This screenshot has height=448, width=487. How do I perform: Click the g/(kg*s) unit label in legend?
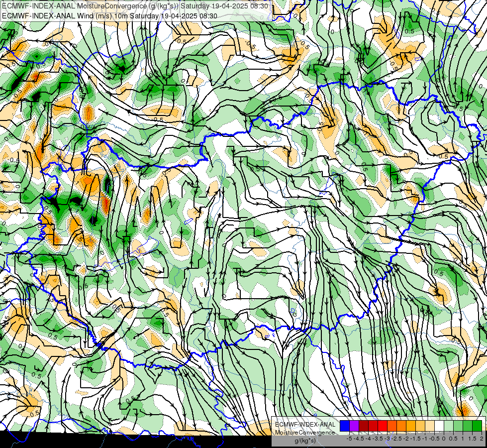coord(305,441)
